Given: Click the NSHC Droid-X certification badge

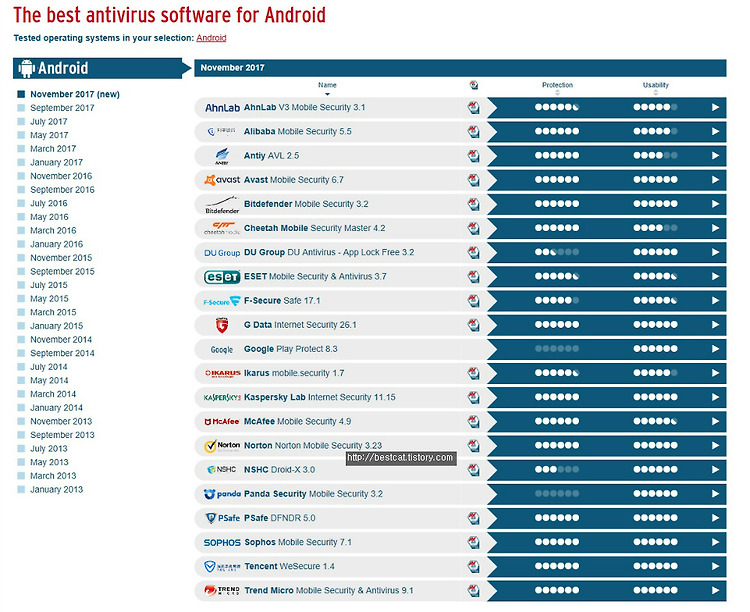Looking at the screenshot, I should click(474, 469).
